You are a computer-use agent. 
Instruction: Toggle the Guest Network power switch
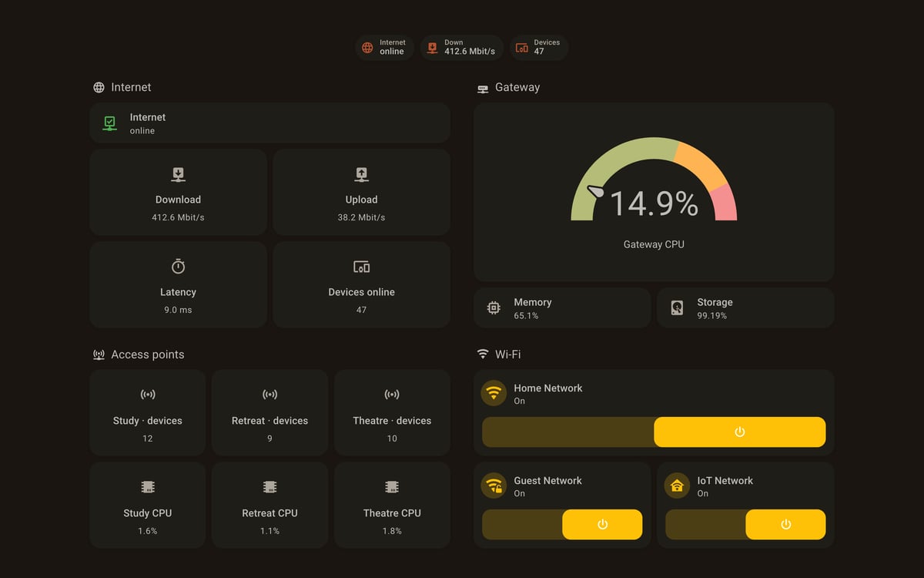tap(562, 525)
